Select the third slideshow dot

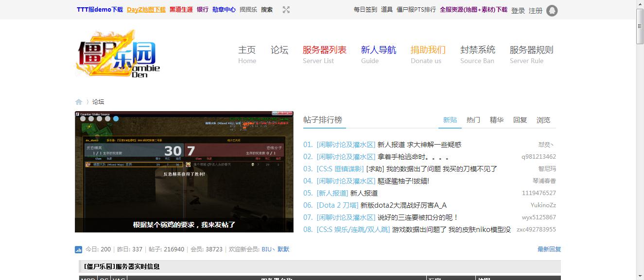tap(100, 118)
